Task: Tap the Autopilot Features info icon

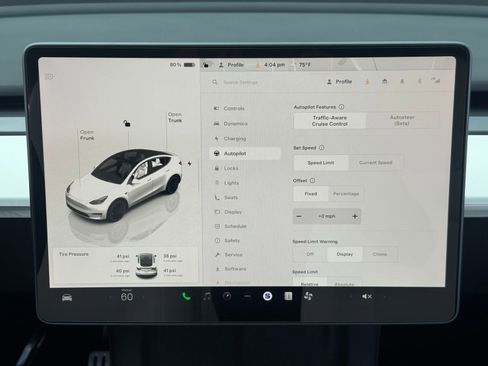Action: pyautogui.click(x=341, y=107)
